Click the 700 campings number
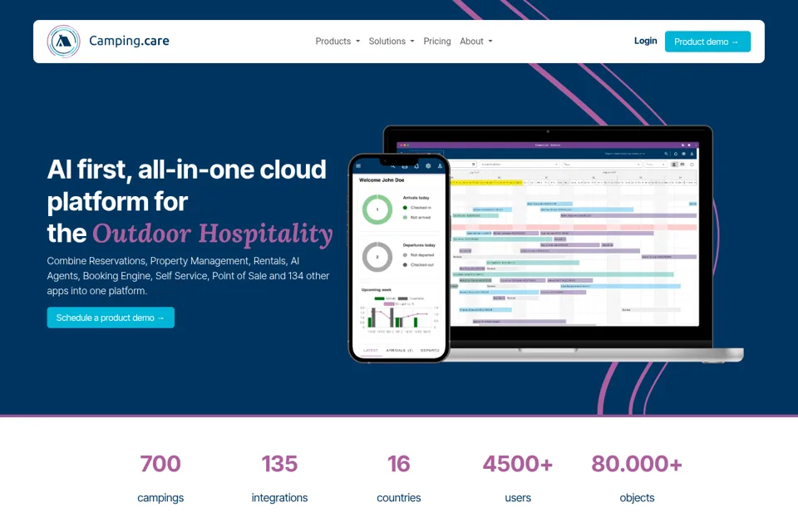This screenshot has height=532, width=798. [x=160, y=464]
